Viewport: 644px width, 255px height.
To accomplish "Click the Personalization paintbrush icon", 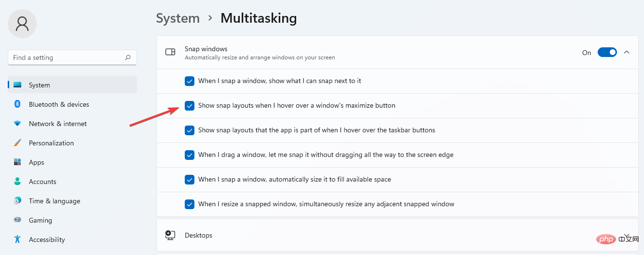I will 18,143.
